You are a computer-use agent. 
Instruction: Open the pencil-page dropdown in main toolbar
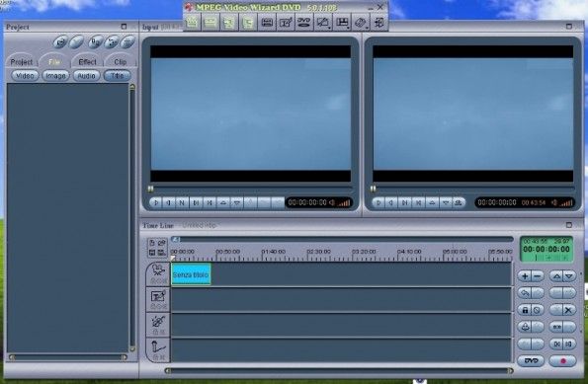pos(323,23)
